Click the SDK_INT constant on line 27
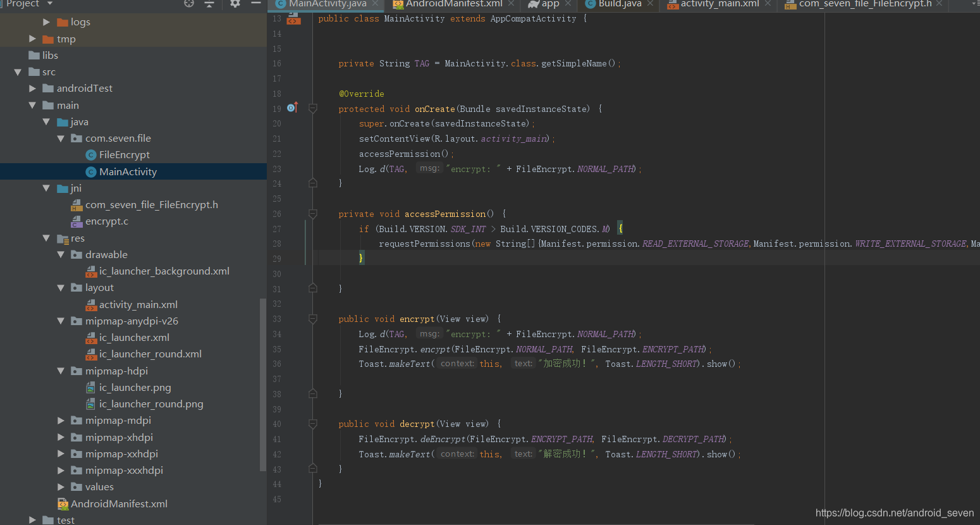The height and width of the screenshot is (525, 980). coord(469,229)
